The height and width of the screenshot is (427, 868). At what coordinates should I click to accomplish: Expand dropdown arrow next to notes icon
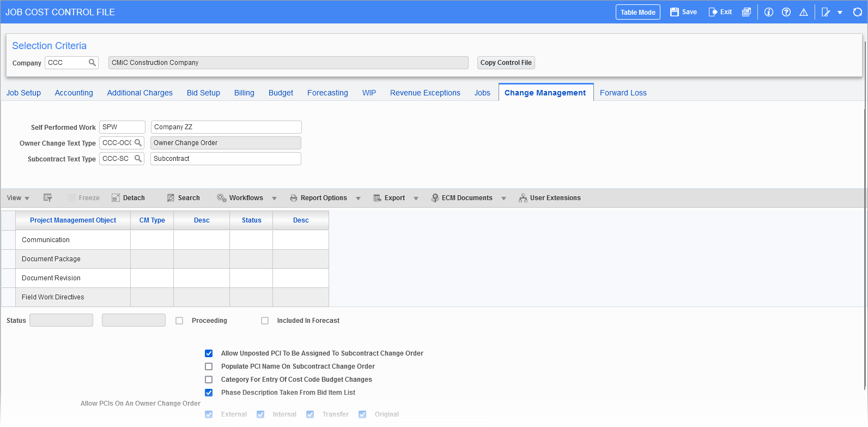(x=840, y=13)
